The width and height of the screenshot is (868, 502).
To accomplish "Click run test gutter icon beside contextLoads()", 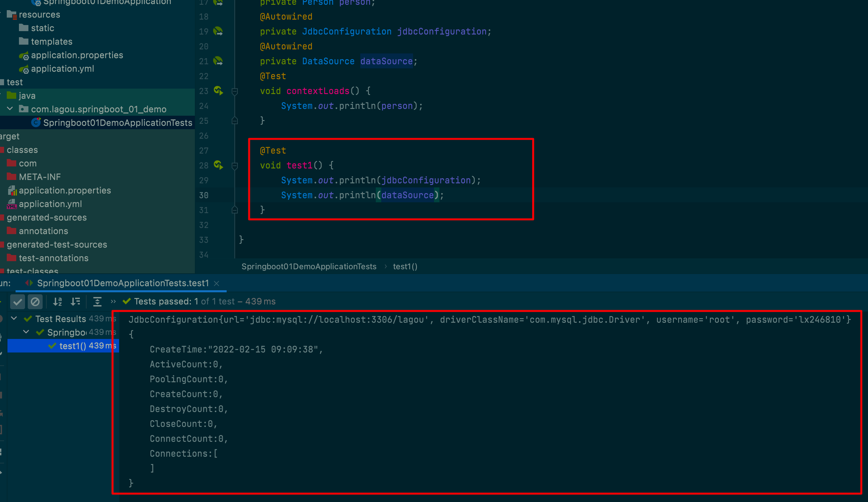I will [x=219, y=91].
